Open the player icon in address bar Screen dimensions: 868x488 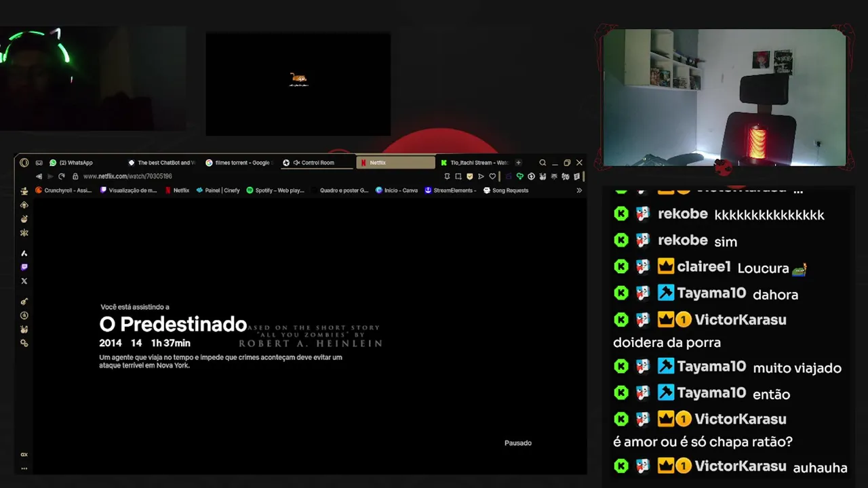tap(481, 176)
